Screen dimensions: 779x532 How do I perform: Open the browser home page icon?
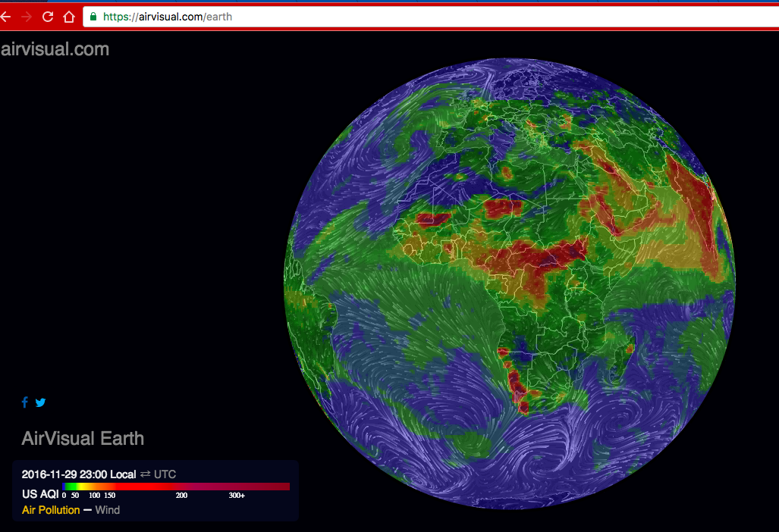click(x=69, y=17)
